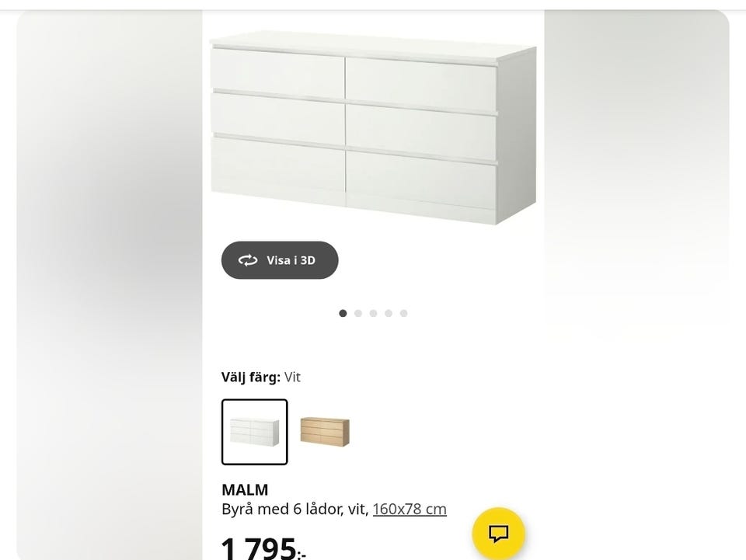The height and width of the screenshot is (560, 746).
Task: Click the 1 795 price text
Action: (260, 548)
